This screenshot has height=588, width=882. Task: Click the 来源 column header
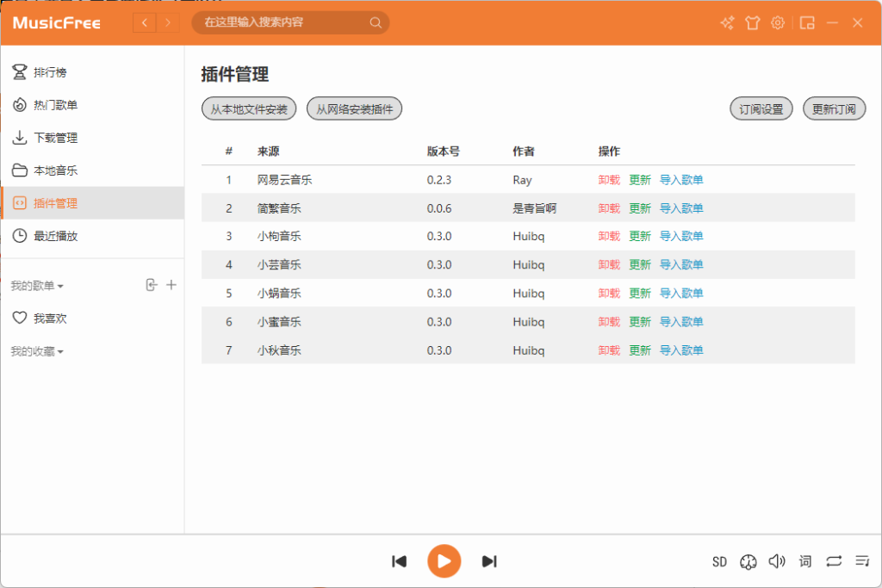click(x=269, y=152)
